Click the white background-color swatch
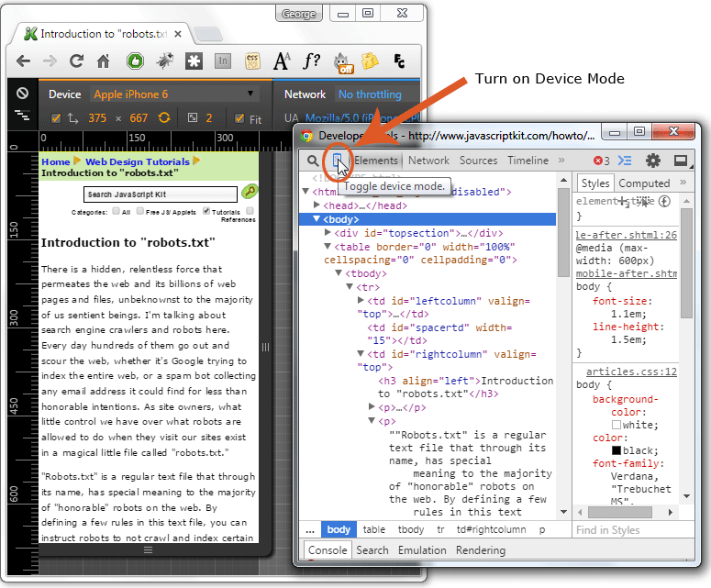711x588 pixels. click(x=617, y=426)
